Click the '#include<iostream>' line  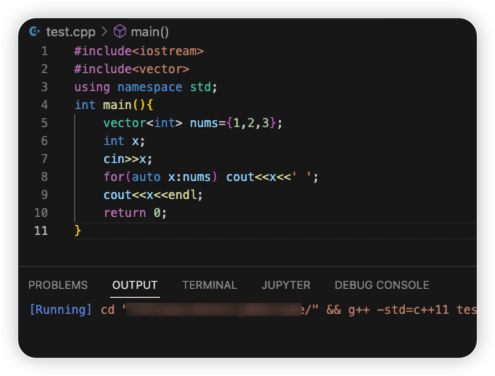pyautogui.click(x=139, y=51)
